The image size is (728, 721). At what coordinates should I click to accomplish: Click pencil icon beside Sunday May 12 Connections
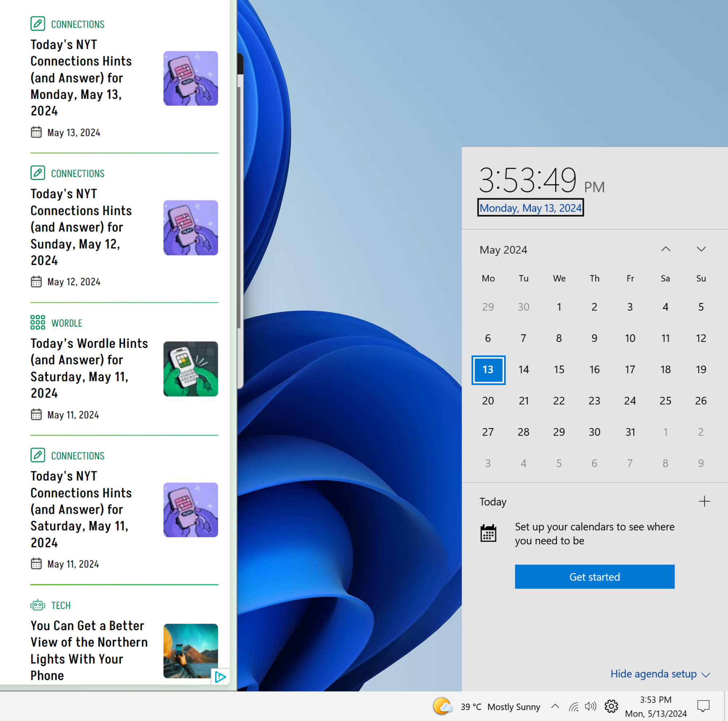point(38,173)
